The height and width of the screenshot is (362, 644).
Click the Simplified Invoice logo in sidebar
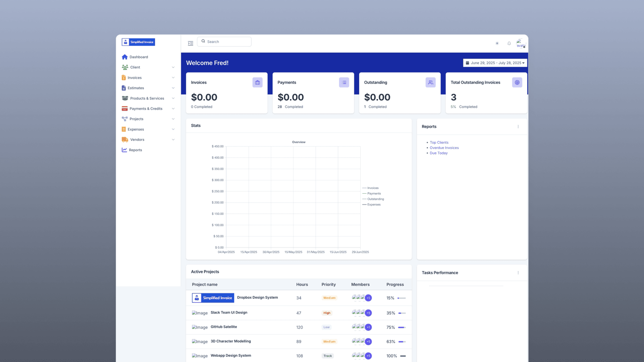pos(138,42)
